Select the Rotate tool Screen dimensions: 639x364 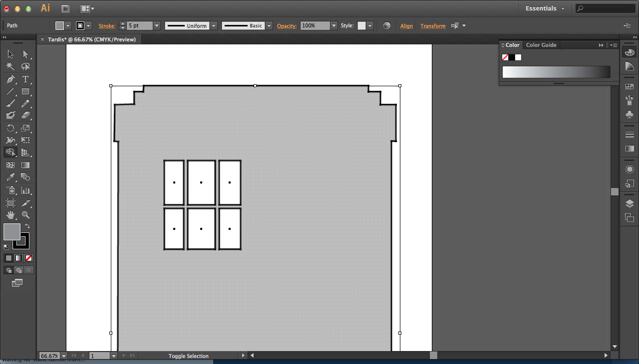[10, 128]
